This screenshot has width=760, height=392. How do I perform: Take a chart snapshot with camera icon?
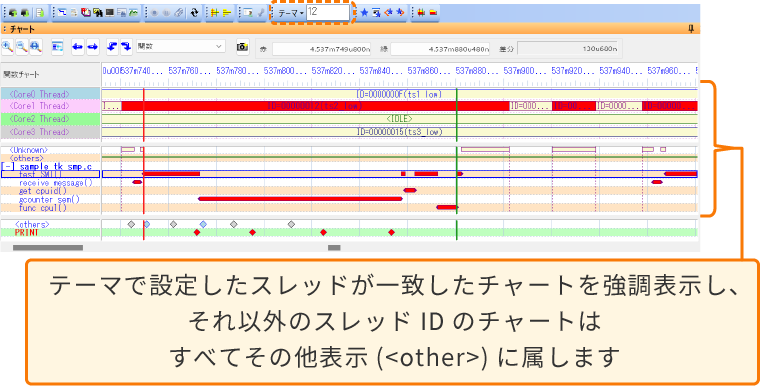coord(242,47)
